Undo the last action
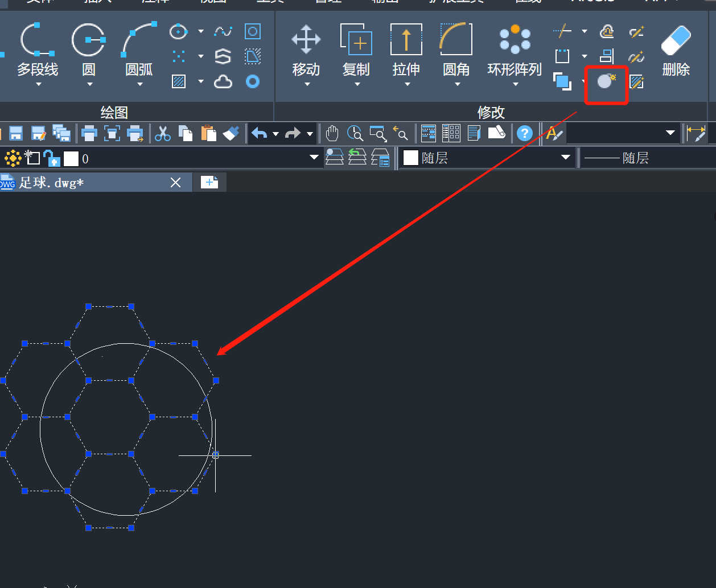716x588 pixels. (x=260, y=134)
